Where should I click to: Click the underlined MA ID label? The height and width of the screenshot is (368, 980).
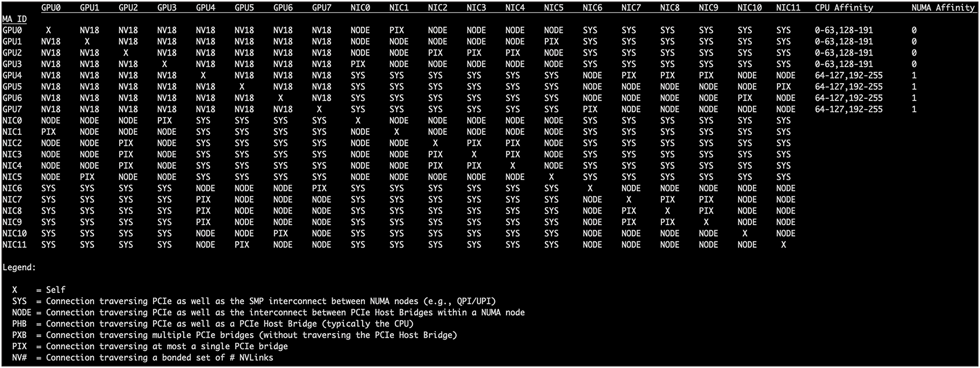click(x=15, y=19)
